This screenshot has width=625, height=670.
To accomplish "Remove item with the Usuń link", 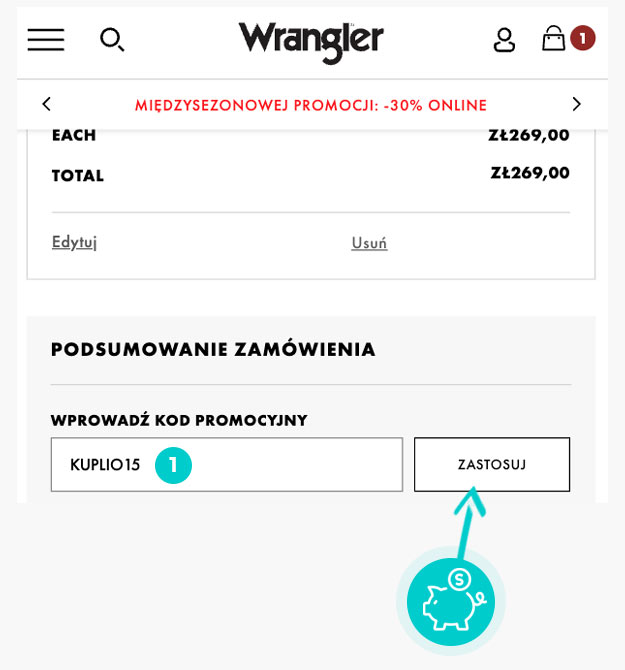I will (369, 243).
